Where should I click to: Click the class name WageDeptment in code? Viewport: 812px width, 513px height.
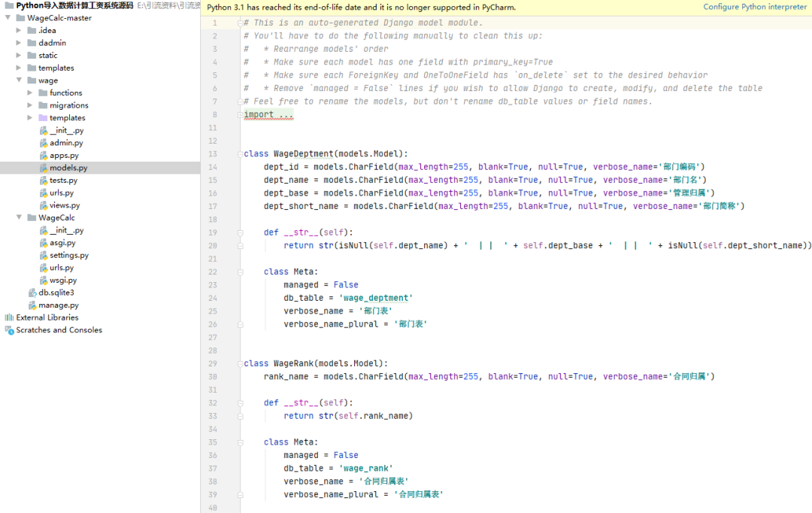point(304,154)
